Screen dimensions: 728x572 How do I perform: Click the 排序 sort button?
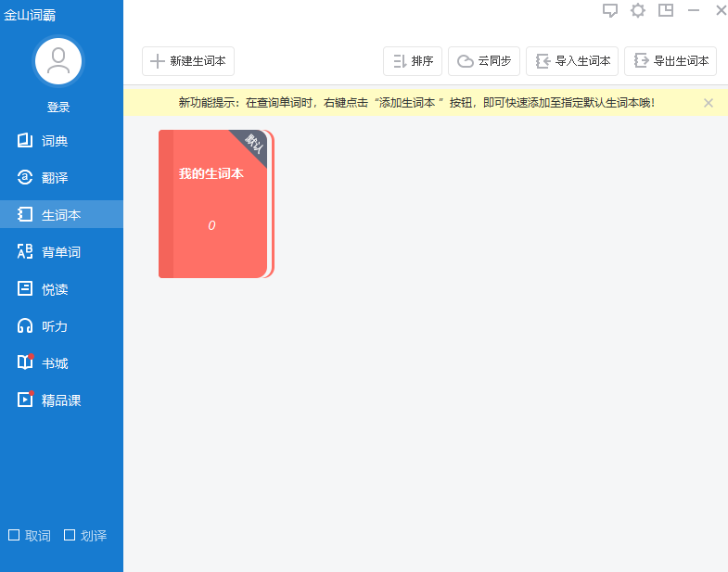(x=413, y=61)
